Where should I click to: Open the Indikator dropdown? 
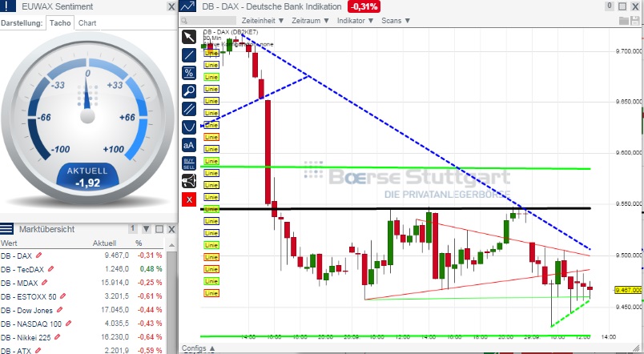click(356, 21)
